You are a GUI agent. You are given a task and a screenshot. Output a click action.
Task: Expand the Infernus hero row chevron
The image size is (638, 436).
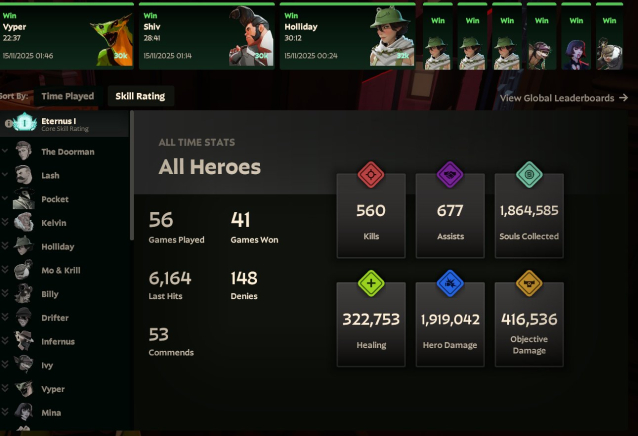point(5,341)
